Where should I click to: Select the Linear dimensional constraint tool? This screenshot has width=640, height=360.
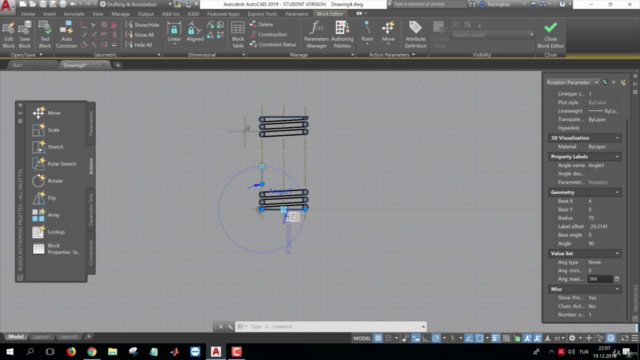tap(174, 33)
